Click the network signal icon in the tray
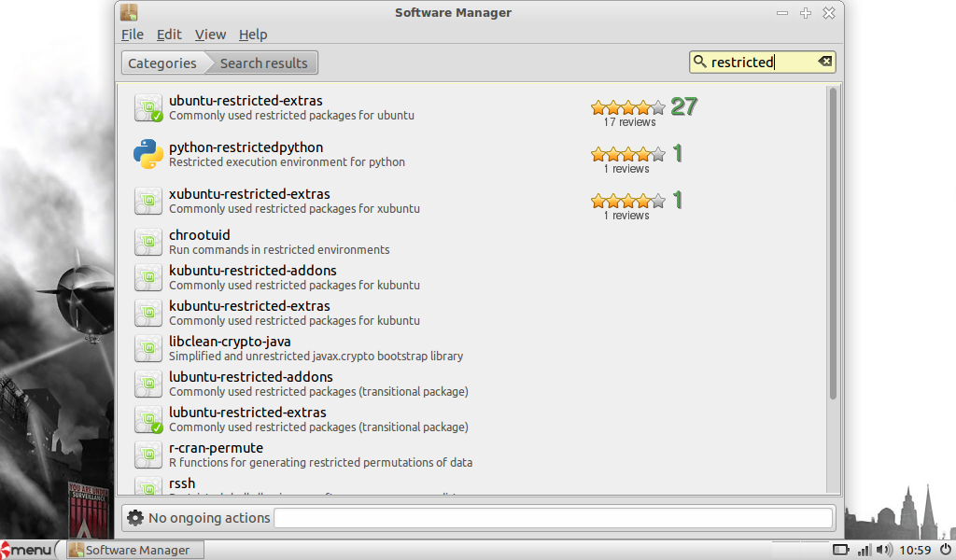956x560 pixels. pyautogui.click(x=864, y=551)
